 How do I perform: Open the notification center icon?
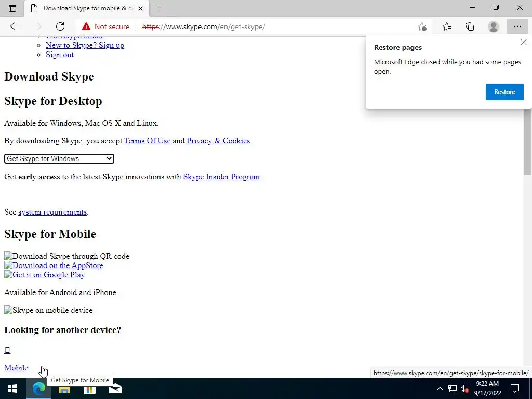[515, 389]
